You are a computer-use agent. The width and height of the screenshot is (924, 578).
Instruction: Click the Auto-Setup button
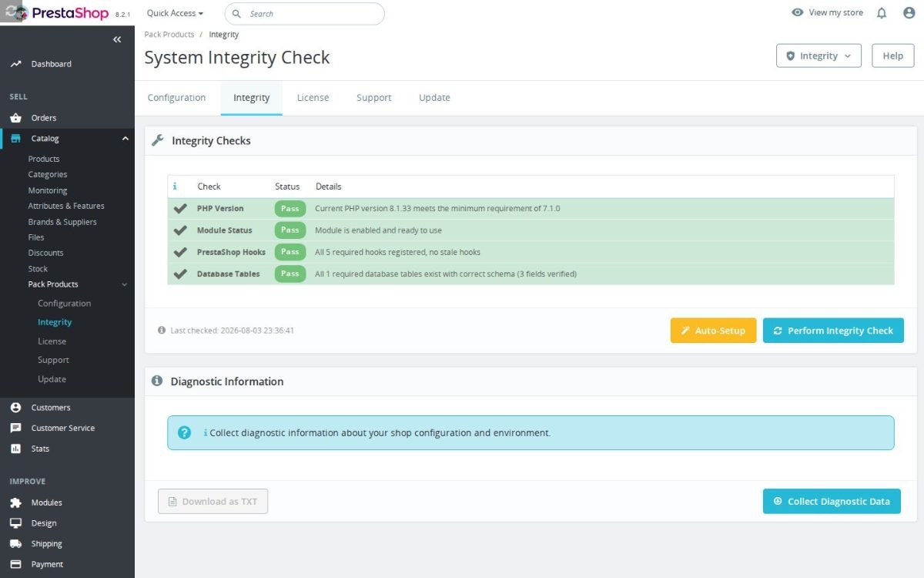coord(713,331)
